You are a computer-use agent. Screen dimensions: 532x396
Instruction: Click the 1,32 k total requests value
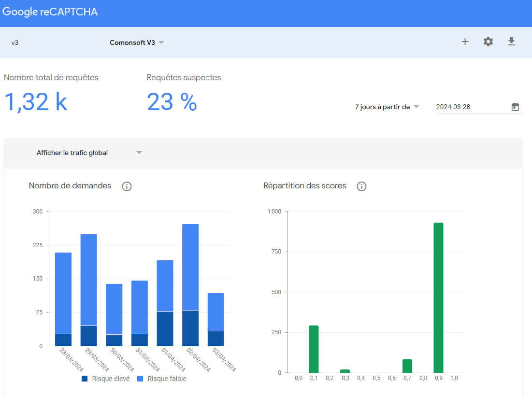click(36, 101)
